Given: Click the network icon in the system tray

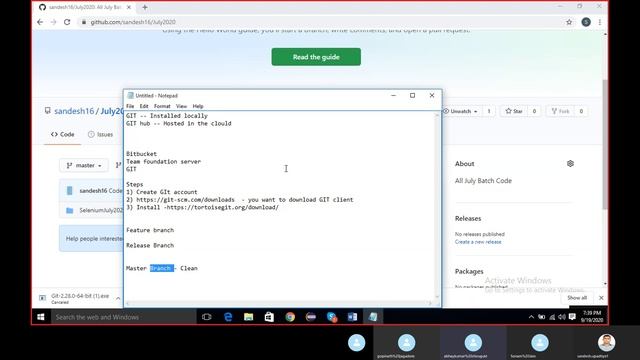Looking at the screenshot, I should coord(552,317).
